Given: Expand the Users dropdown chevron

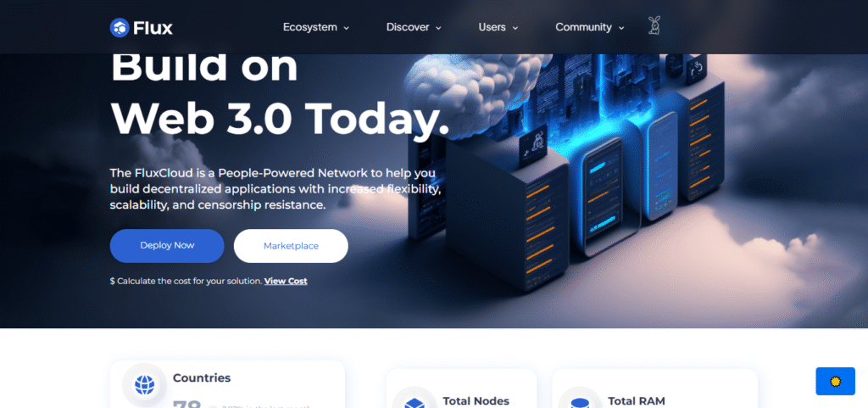Looking at the screenshot, I should 515,28.
